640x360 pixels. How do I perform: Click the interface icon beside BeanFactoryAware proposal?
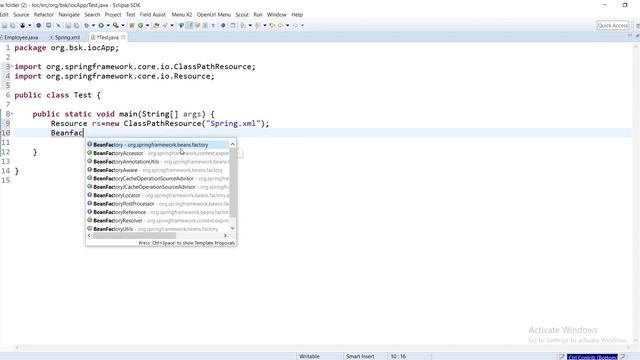coord(89,170)
